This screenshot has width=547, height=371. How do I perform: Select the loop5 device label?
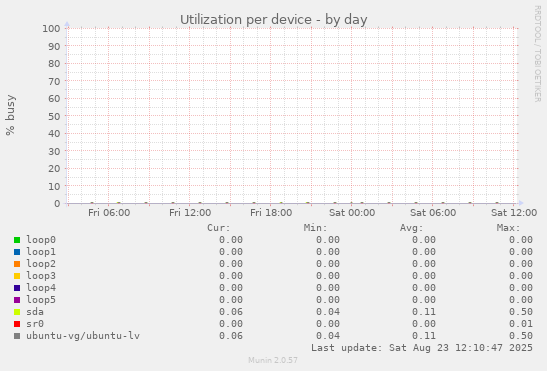tap(41, 300)
